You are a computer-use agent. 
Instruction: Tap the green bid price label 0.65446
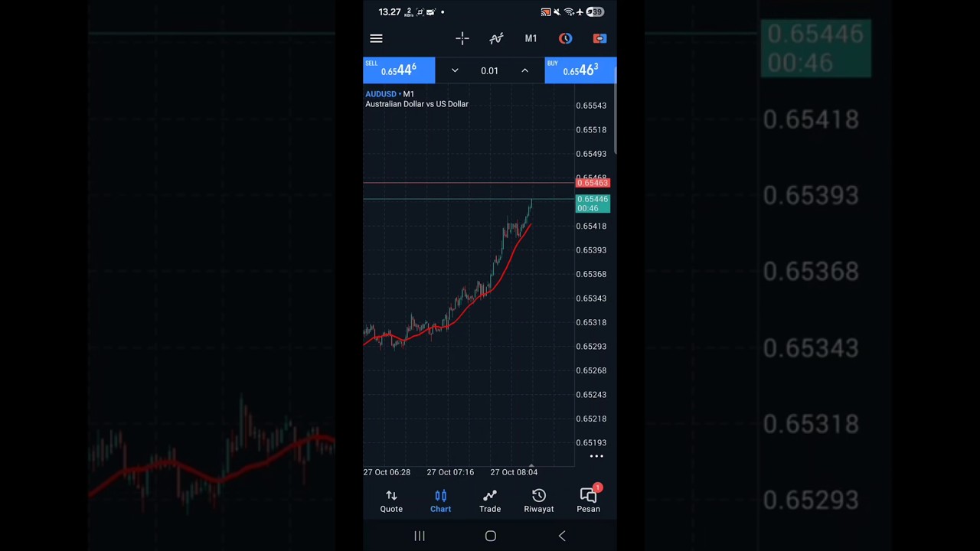click(593, 204)
